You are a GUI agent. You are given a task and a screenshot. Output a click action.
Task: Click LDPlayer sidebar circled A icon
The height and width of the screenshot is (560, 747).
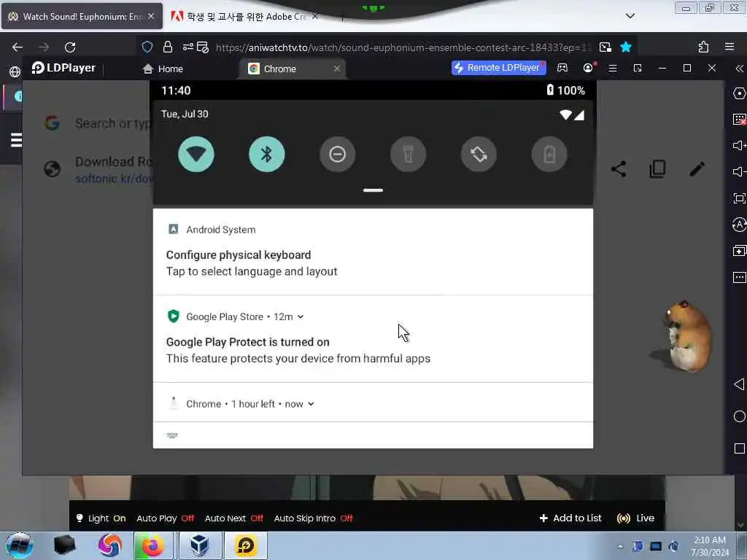pos(739,225)
